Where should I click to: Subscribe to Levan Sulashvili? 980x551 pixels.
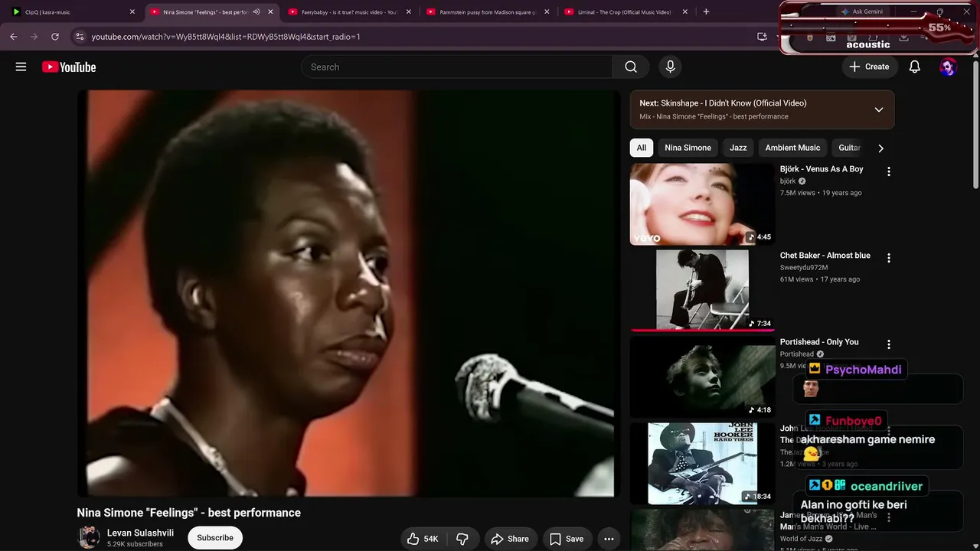point(215,538)
